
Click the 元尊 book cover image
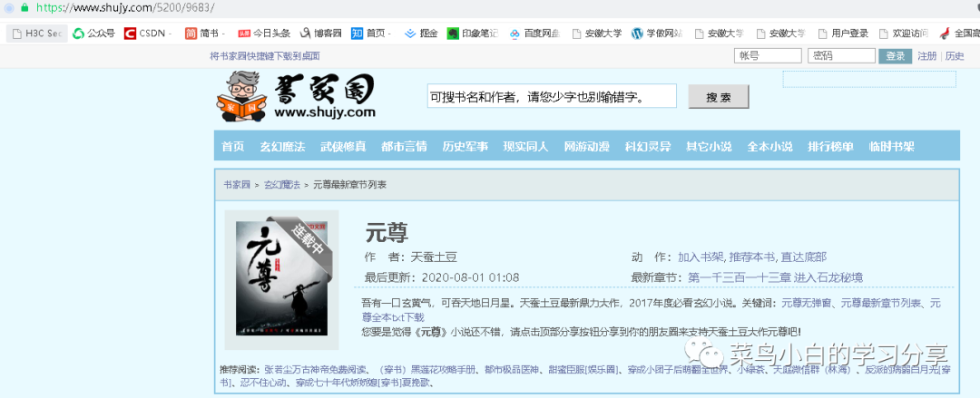coord(282,277)
